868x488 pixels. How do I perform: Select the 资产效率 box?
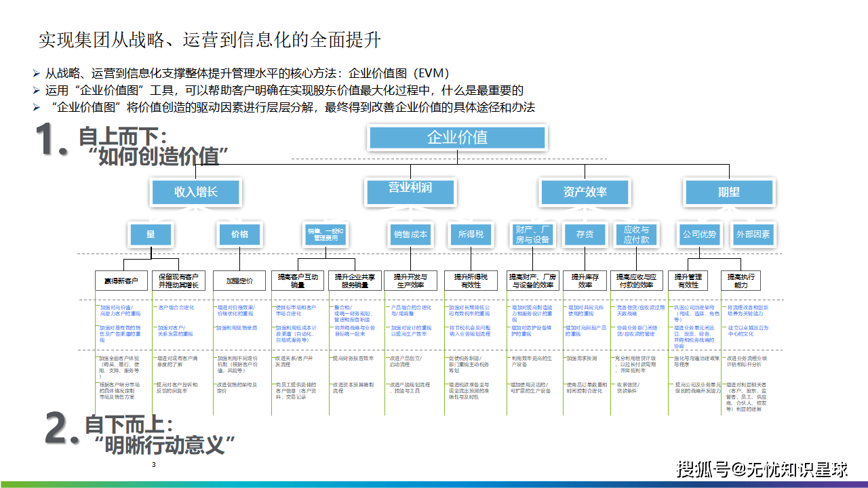click(585, 192)
